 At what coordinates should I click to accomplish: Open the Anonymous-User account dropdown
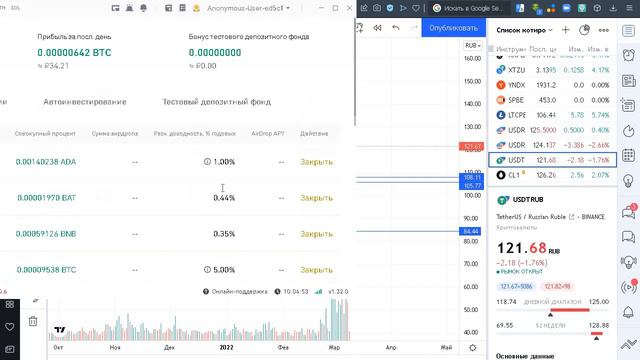pyautogui.click(x=248, y=8)
